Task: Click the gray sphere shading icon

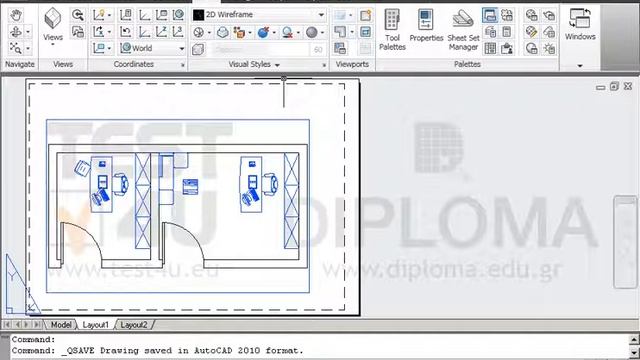Action: coord(312,32)
